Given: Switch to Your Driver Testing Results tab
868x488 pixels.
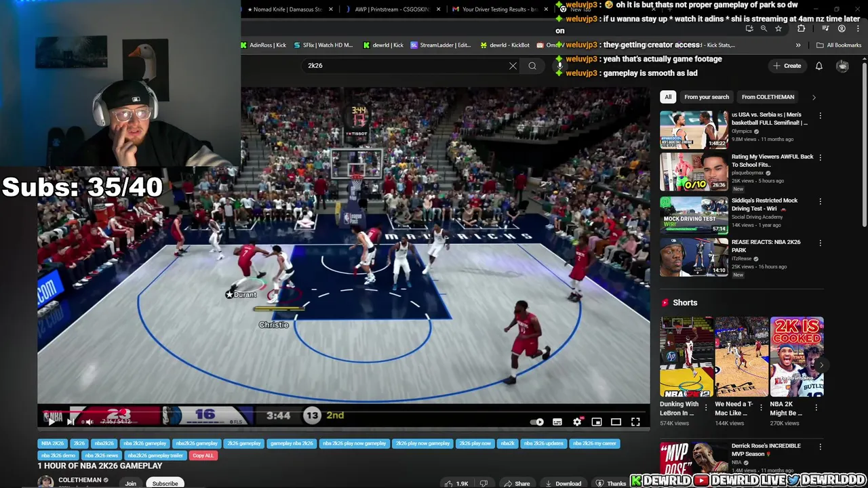Looking at the screenshot, I should click(500, 9).
